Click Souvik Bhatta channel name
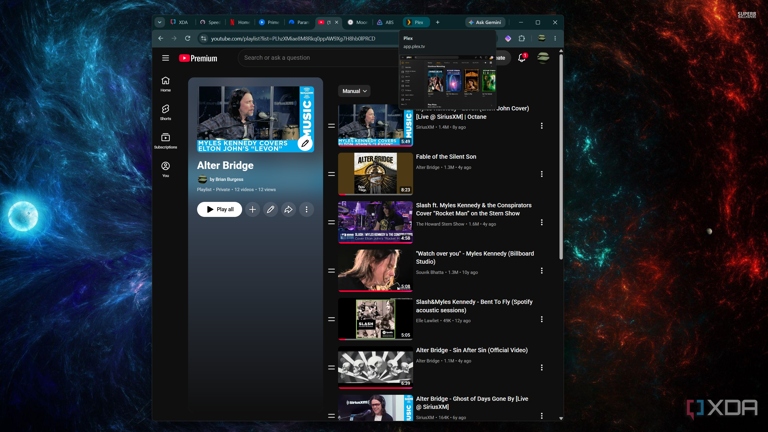The height and width of the screenshot is (432, 768). [430, 272]
